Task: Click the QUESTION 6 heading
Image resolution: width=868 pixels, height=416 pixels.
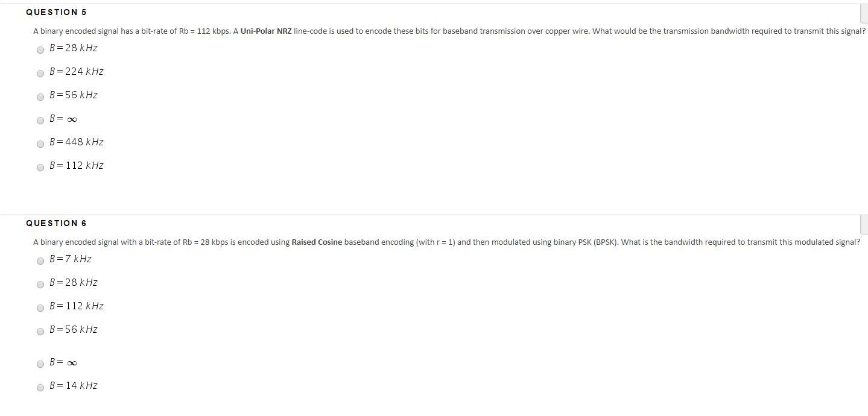Action: coord(56,223)
